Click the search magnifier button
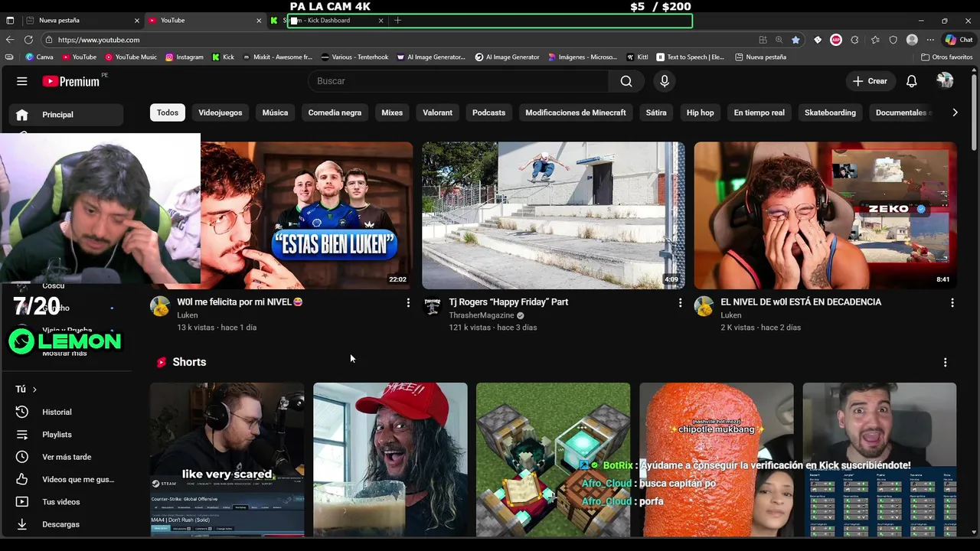 tap(626, 81)
